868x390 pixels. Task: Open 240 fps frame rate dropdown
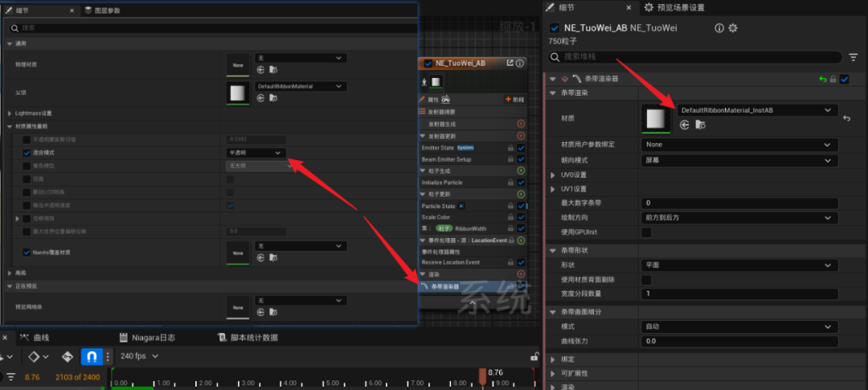click(x=139, y=356)
